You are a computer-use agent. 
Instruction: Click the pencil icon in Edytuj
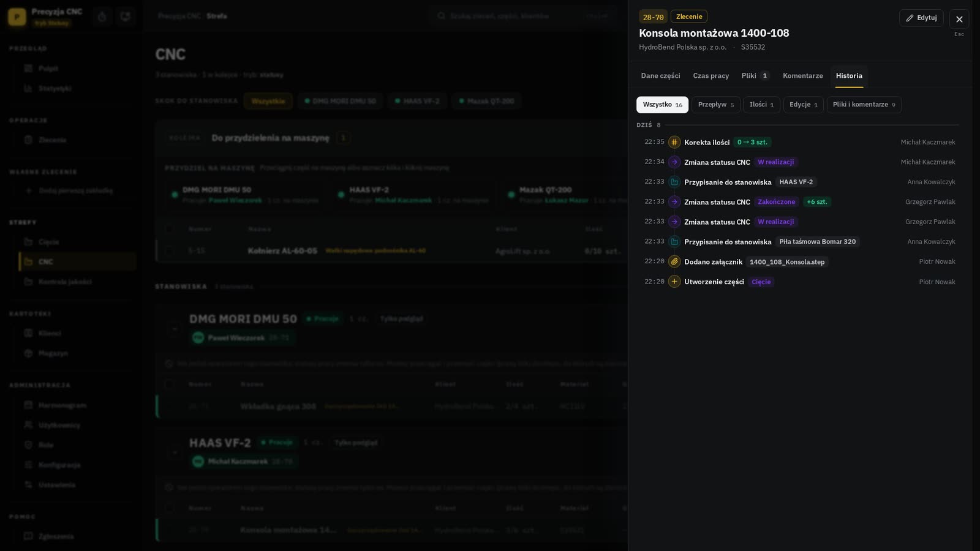[x=910, y=18]
